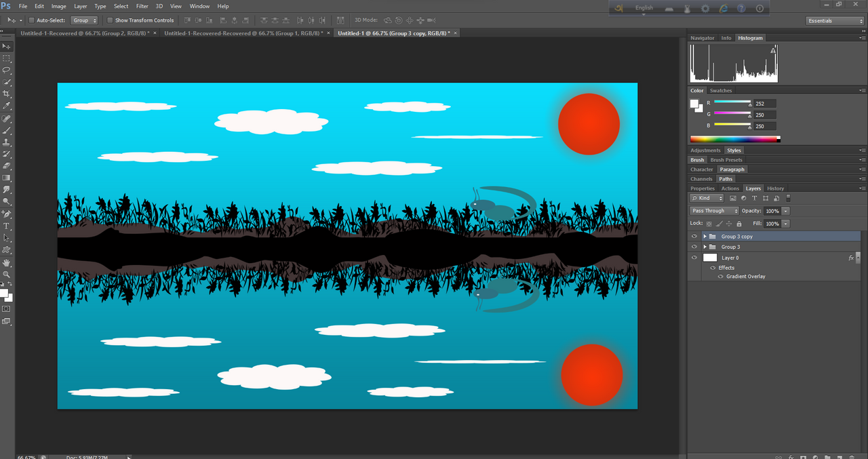
Task: Filter layers by smart object icon
Action: coord(776,198)
